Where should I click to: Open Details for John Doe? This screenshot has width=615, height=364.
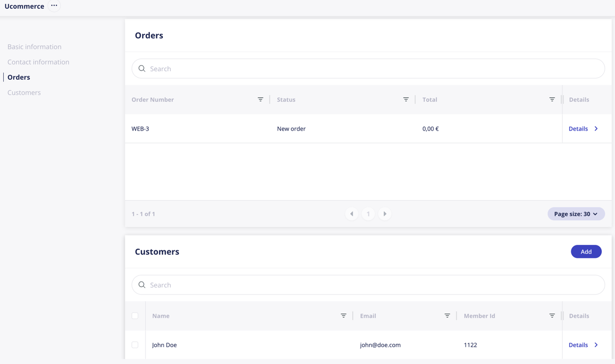(x=578, y=345)
